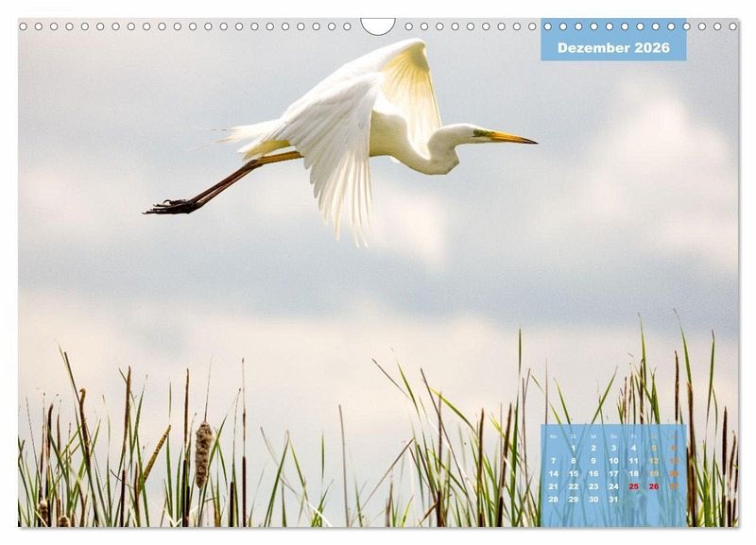756x545 pixels.
Task: Select date 16 in the calendar grid
Action: click(x=593, y=473)
